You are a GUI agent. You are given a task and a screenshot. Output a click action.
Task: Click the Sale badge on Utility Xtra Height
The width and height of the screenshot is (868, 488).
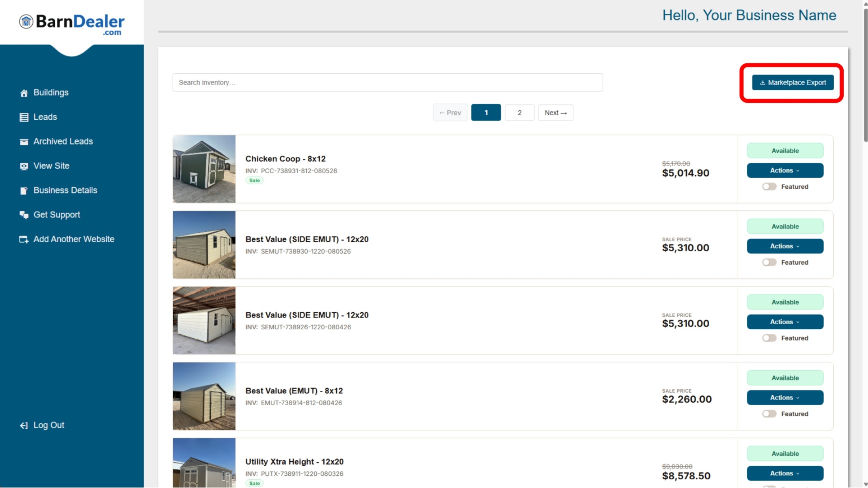pyautogui.click(x=255, y=483)
